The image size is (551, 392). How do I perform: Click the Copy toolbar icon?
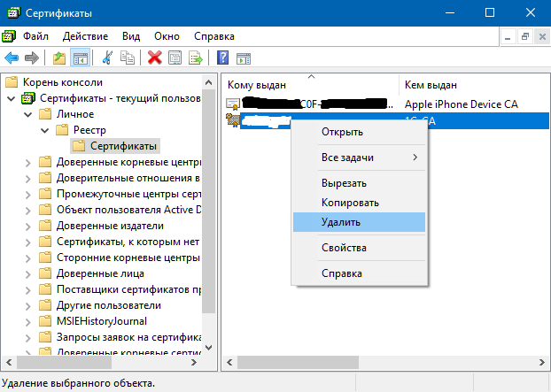click(x=128, y=58)
